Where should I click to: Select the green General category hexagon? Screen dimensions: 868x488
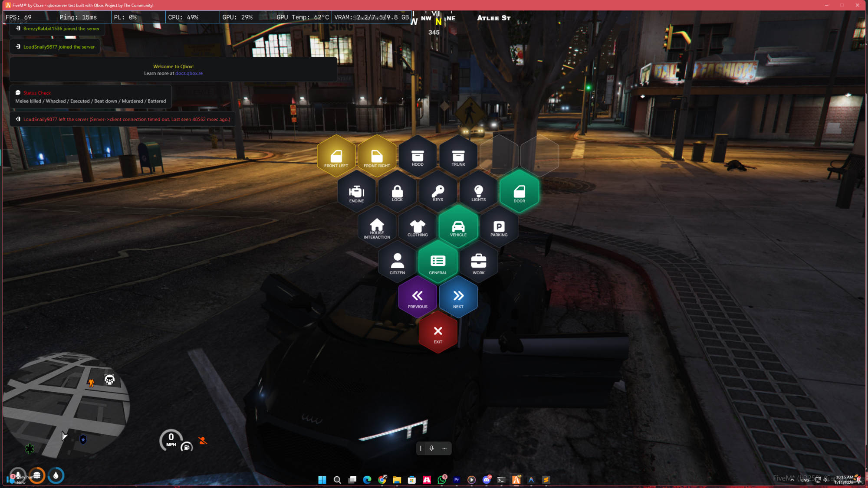[x=438, y=262]
